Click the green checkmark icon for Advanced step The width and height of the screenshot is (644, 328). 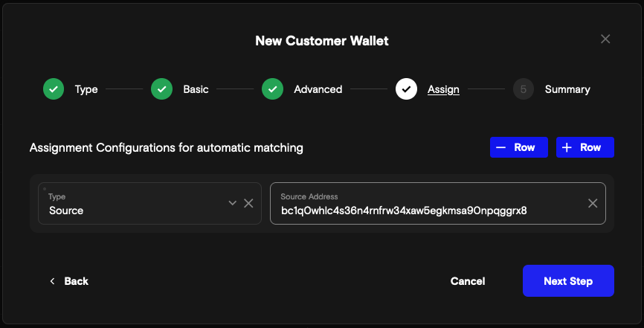[x=272, y=89]
